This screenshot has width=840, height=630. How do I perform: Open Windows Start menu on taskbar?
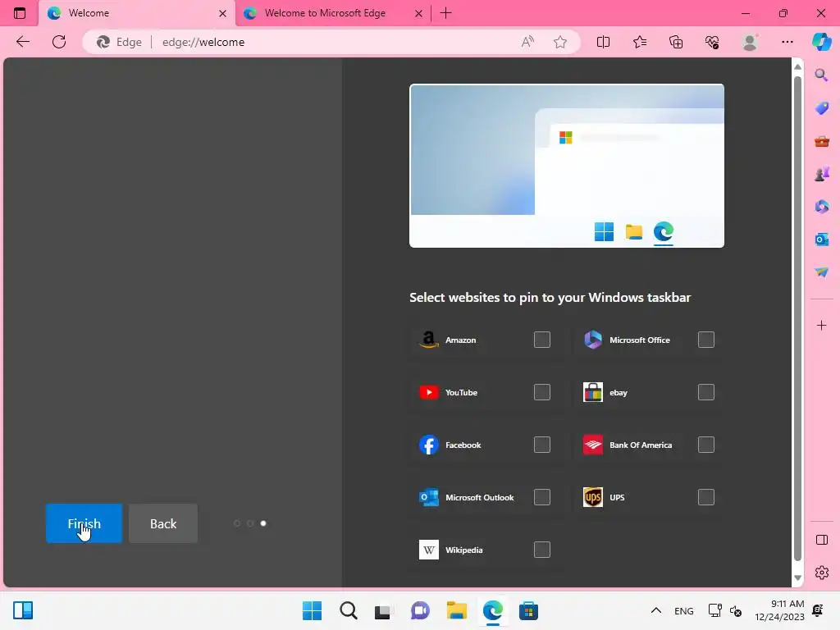pyautogui.click(x=312, y=610)
